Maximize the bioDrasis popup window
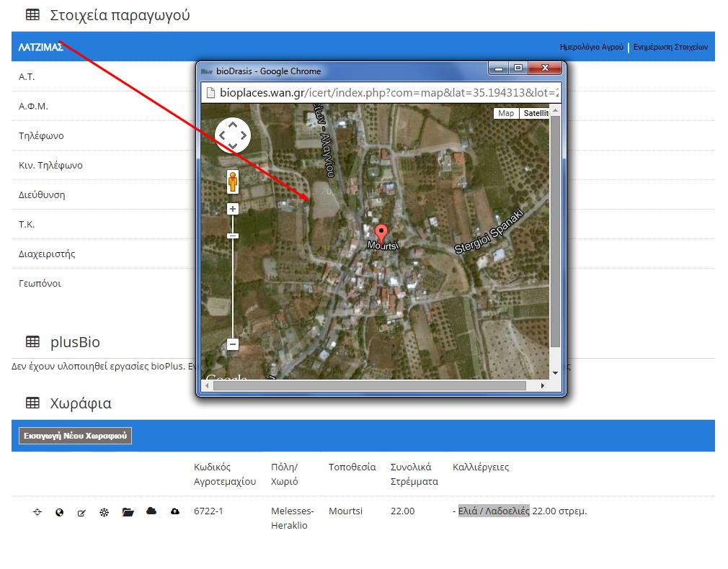 [518, 68]
